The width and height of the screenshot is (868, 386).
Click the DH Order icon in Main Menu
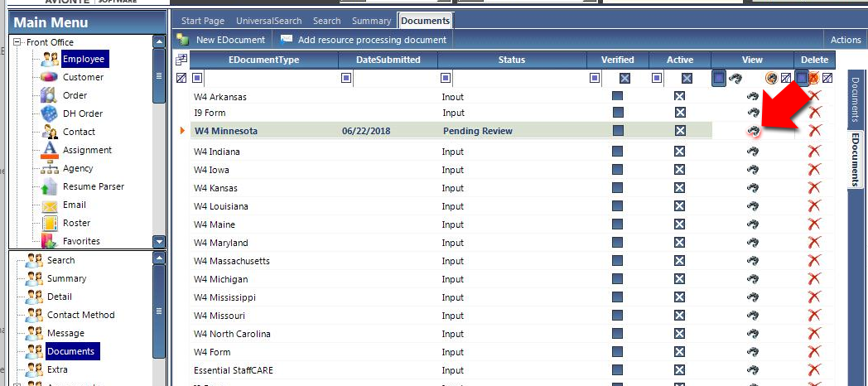coord(49,113)
